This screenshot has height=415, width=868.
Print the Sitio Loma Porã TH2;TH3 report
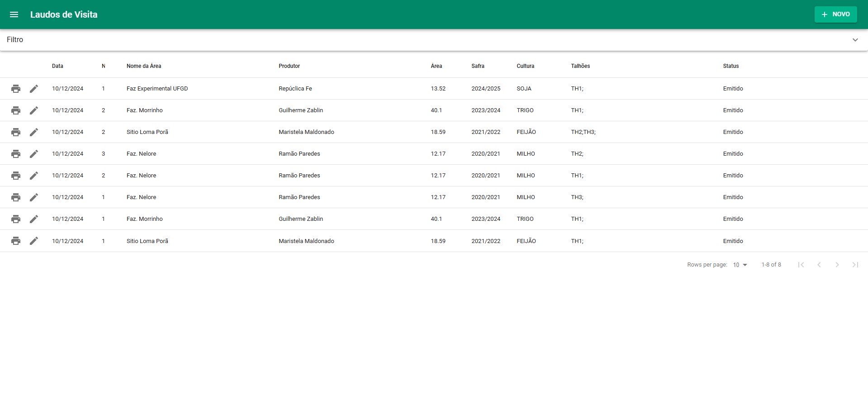16,132
